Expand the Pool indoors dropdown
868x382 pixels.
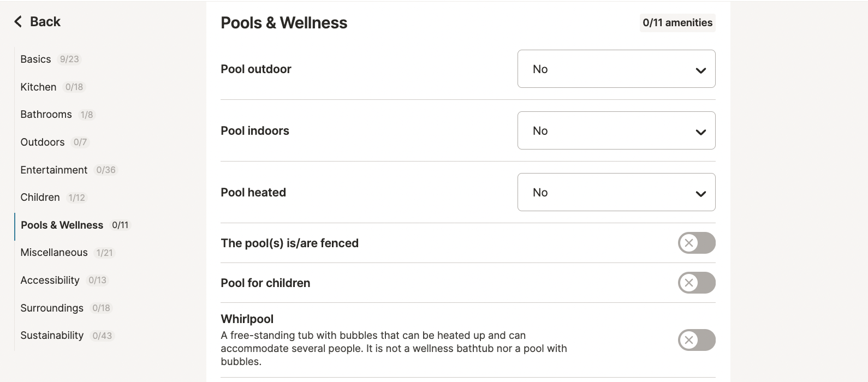point(616,130)
